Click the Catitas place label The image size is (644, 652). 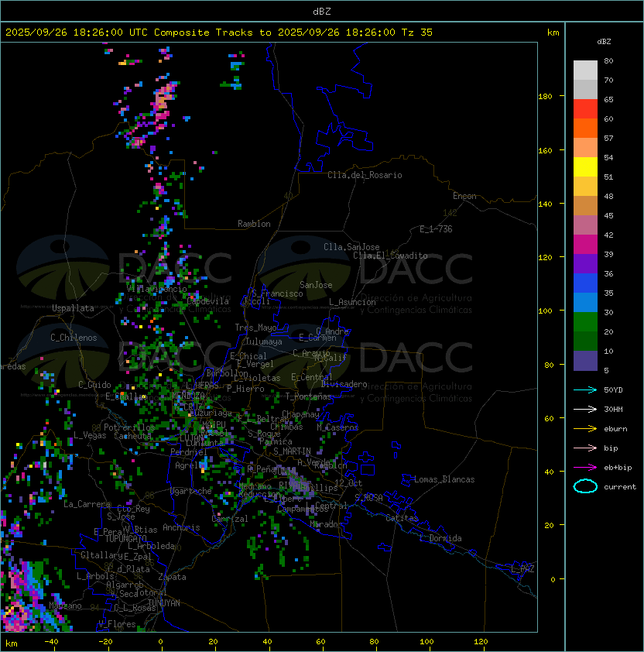click(x=402, y=518)
